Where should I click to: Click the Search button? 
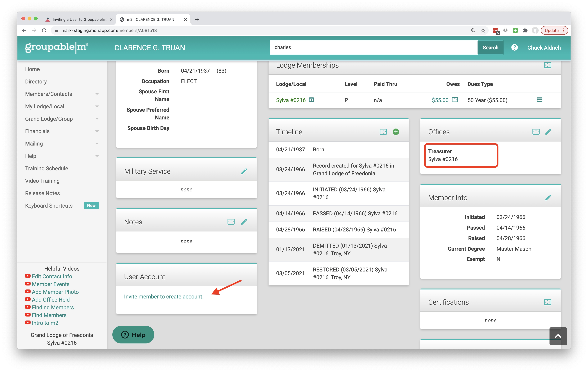[490, 48]
